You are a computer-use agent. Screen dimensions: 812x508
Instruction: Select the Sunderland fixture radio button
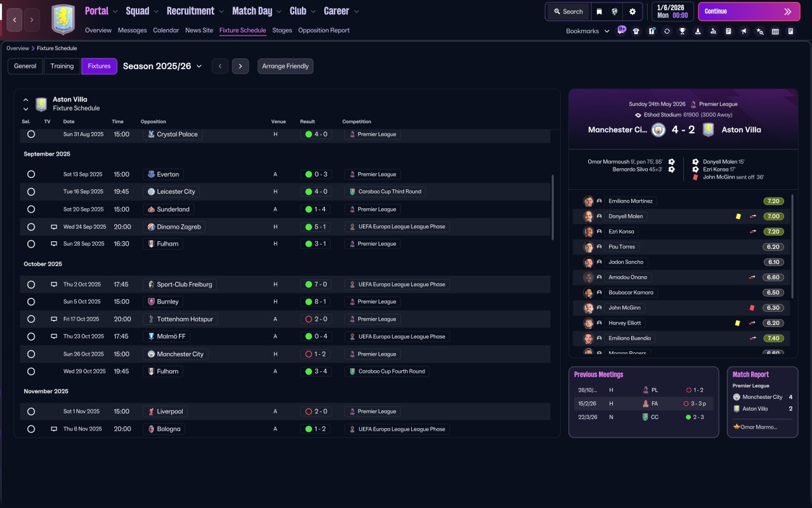(x=31, y=210)
